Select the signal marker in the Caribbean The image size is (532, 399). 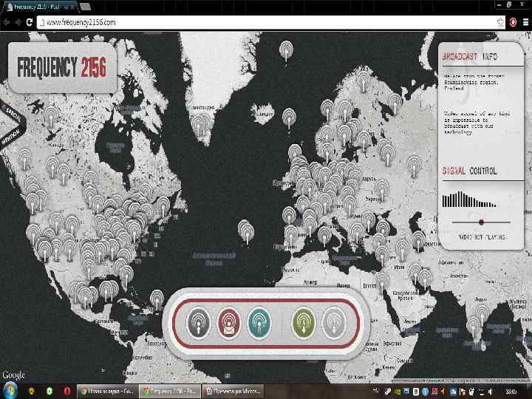[157, 300]
